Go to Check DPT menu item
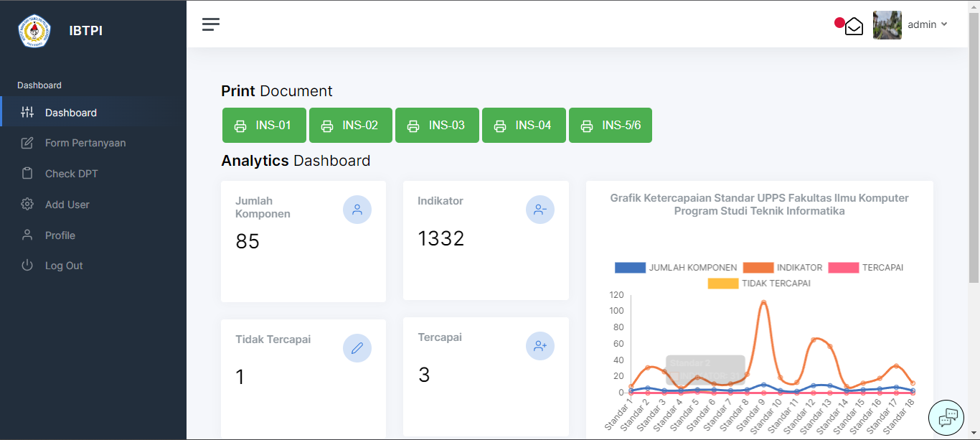 (71, 174)
